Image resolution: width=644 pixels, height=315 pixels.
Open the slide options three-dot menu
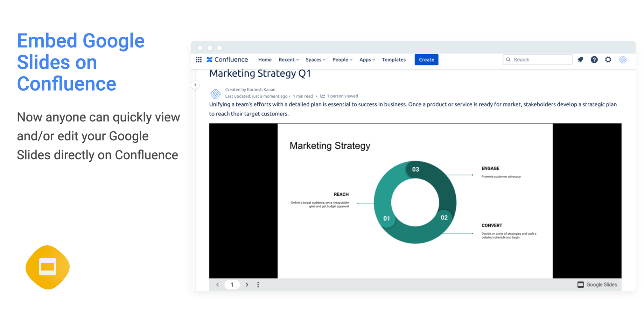[x=258, y=285]
